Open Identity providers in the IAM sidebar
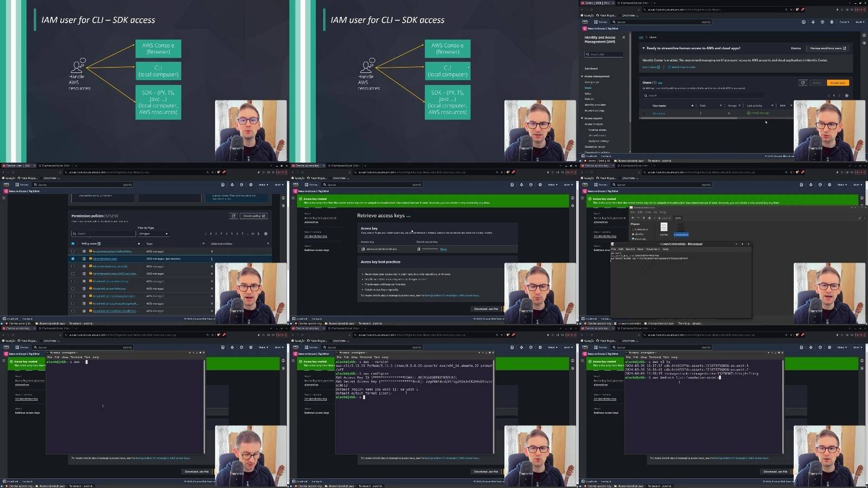 (x=595, y=105)
